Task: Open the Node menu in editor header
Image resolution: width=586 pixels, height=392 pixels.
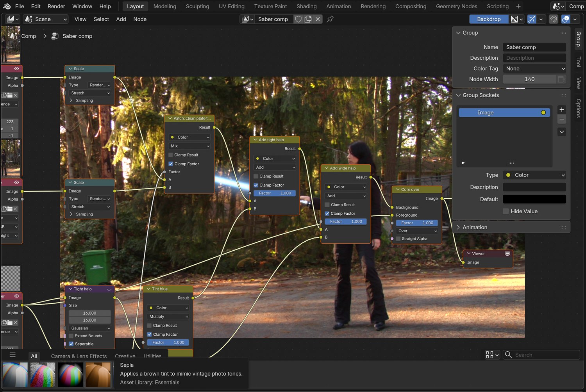Action: coord(140,19)
